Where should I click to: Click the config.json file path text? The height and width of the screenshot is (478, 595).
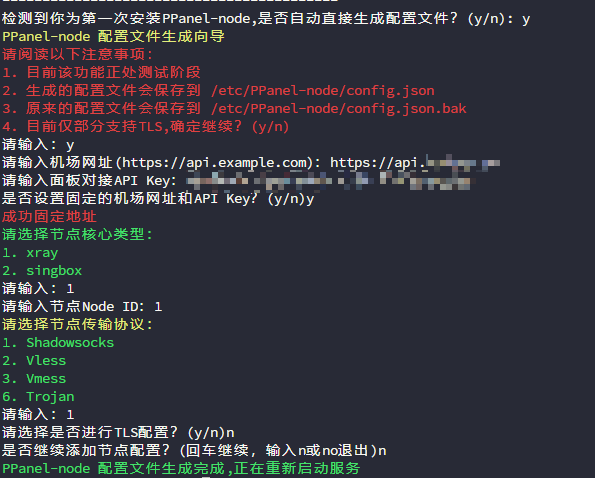point(323,91)
